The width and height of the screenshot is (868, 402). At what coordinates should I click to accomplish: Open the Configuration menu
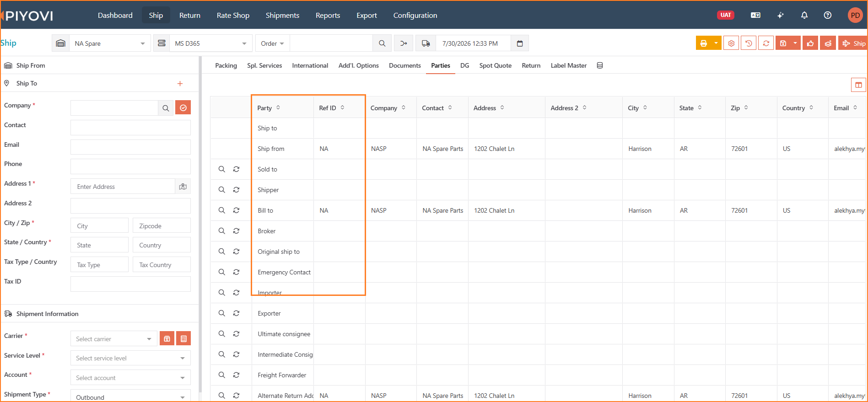click(x=415, y=15)
